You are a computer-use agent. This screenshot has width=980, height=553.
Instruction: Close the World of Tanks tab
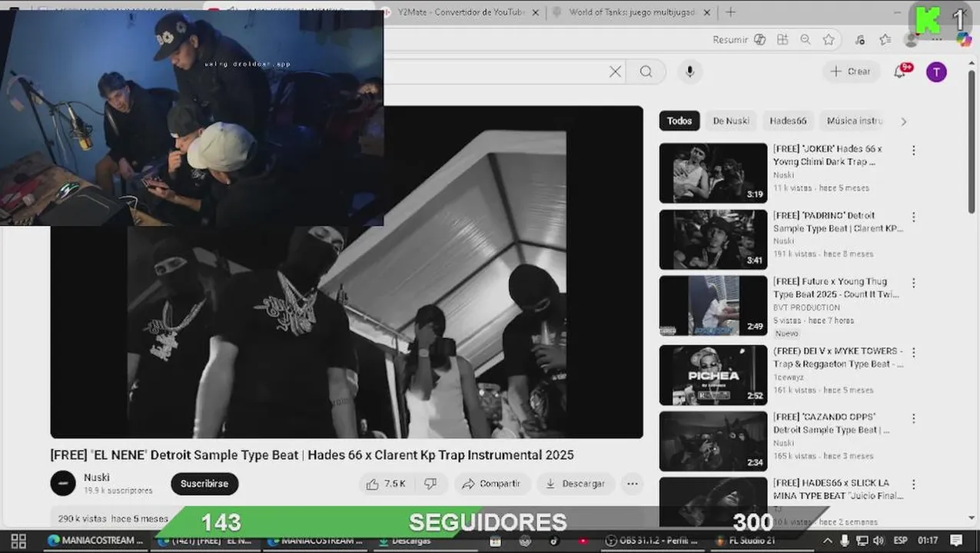click(707, 12)
